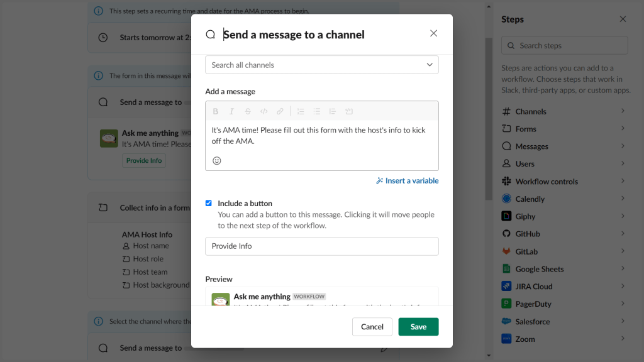Screen dimensions: 644x362
Task: Select the blockquote formatting icon
Action: coord(332,111)
